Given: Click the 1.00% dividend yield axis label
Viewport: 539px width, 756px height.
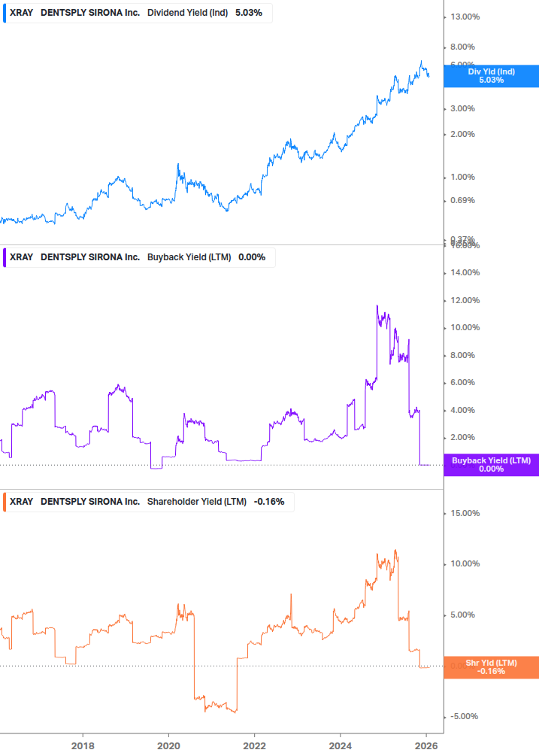Looking at the screenshot, I should (462, 177).
